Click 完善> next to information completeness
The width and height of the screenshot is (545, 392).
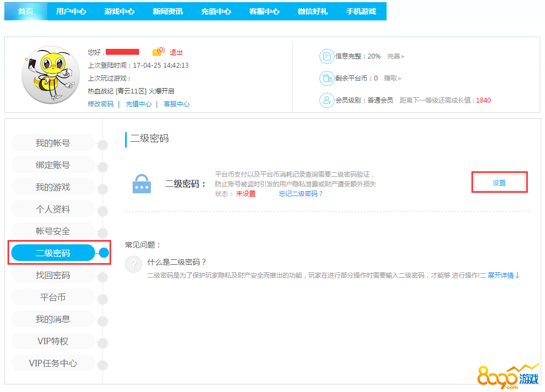pyautogui.click(x=395, y=56)
